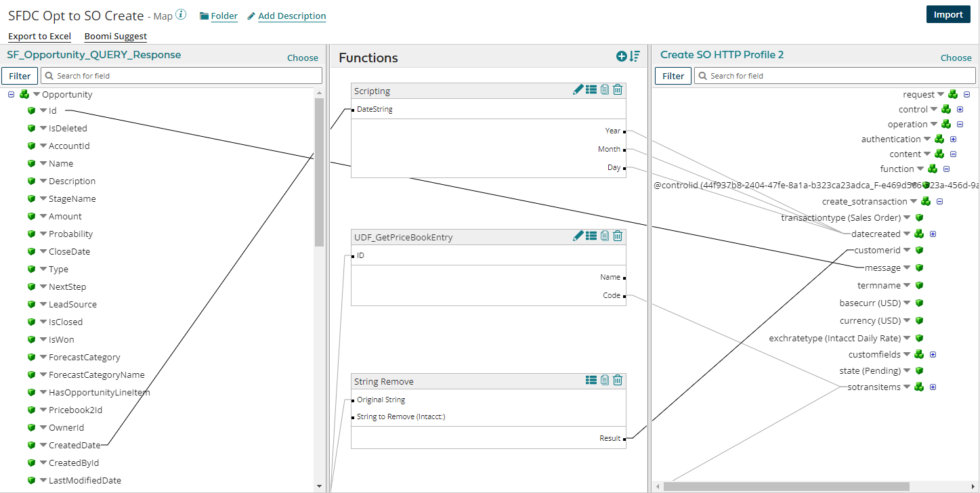Focus the destination profile search field
The width and height of the screenshot is (980, 493).
[x=833, y=76]
